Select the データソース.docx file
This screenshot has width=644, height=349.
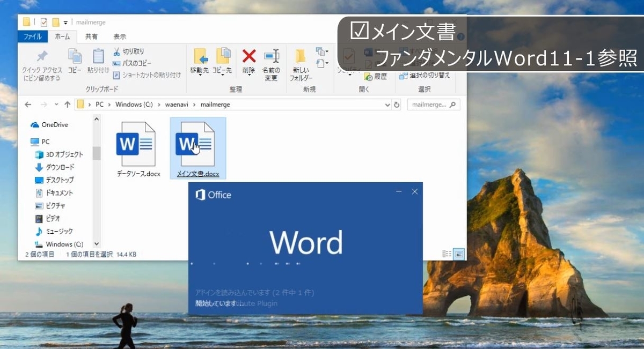pos(138,150)
